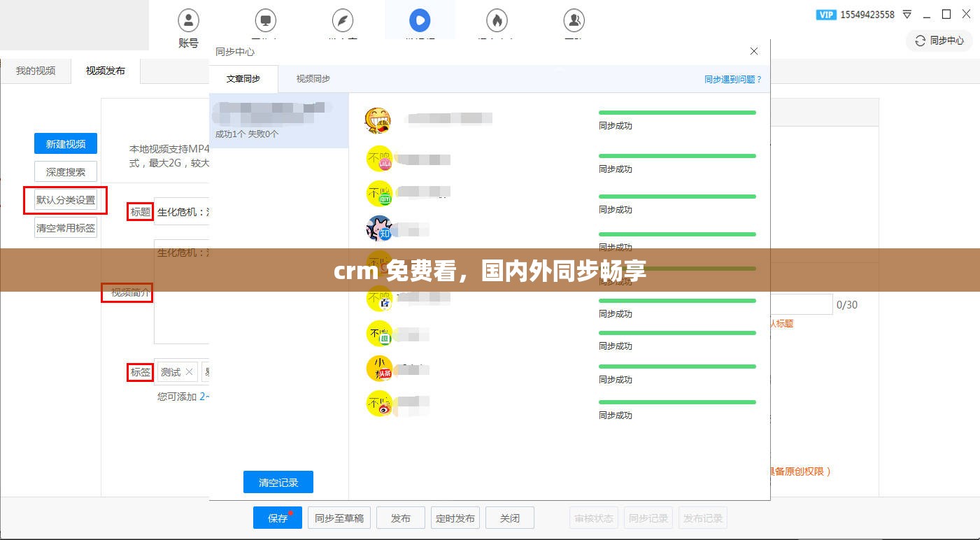This screenshot has height=540, width=980.
Task: Click the laughing emoji platform avatar in sync list
Action: [x=378, y=120]
